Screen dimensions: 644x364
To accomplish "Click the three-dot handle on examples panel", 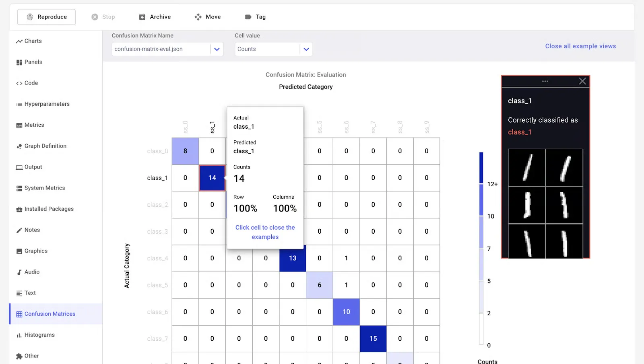I will pyautogui.click(x=545, y=81).
